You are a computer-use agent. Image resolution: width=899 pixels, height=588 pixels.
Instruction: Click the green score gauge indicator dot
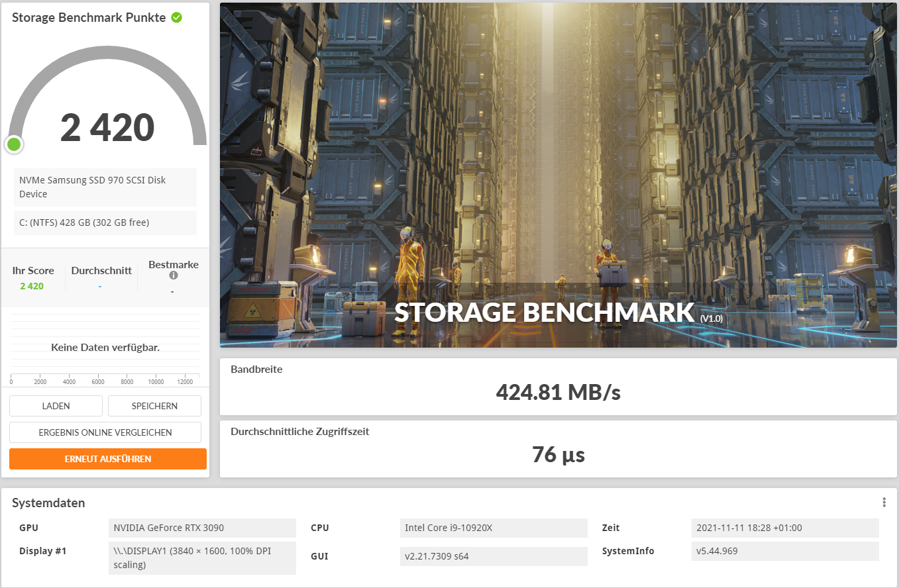13,144
